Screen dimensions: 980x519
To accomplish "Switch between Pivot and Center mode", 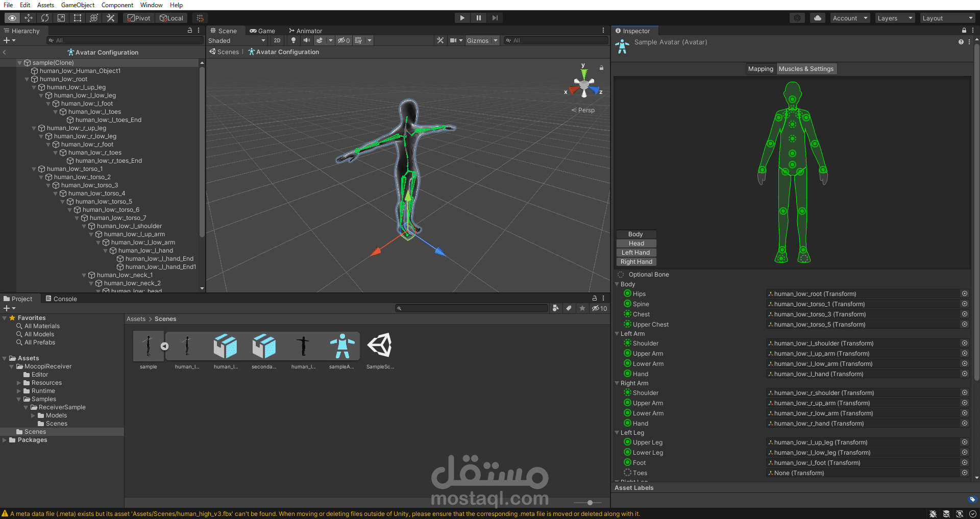I will pyautogui.click(x=138, y=18).
